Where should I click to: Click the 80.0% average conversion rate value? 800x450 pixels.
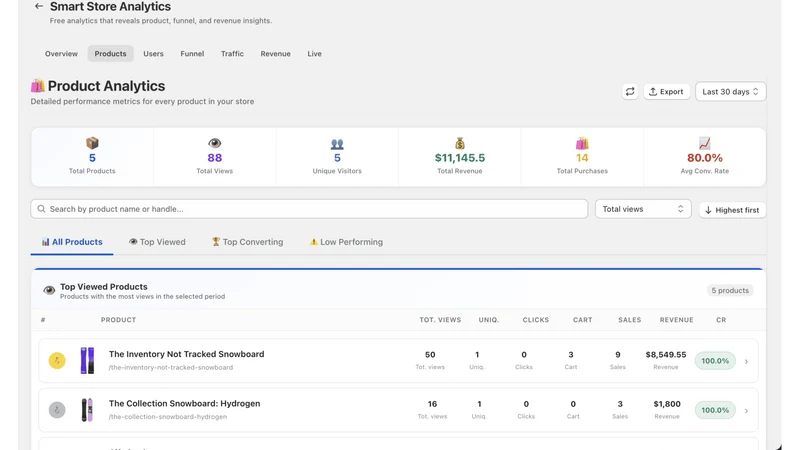coord(705,158)
